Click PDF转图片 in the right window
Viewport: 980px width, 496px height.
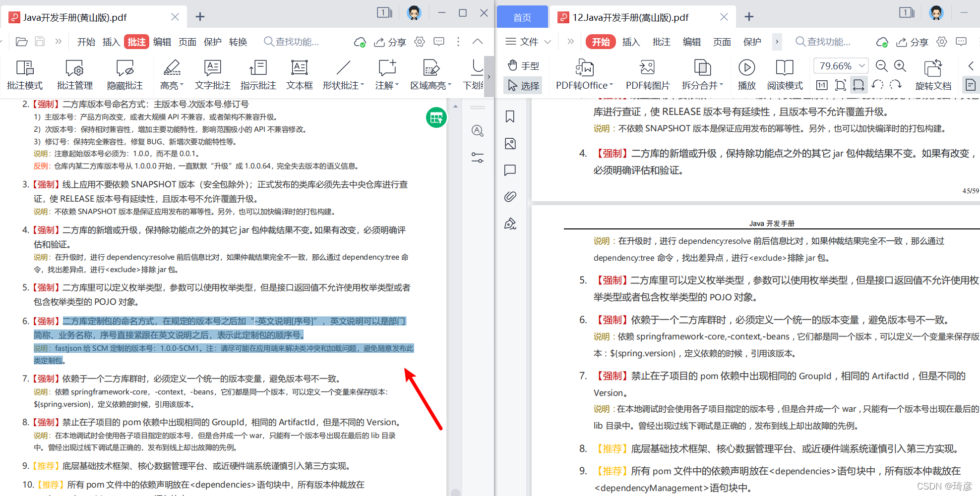click(647, 75)
